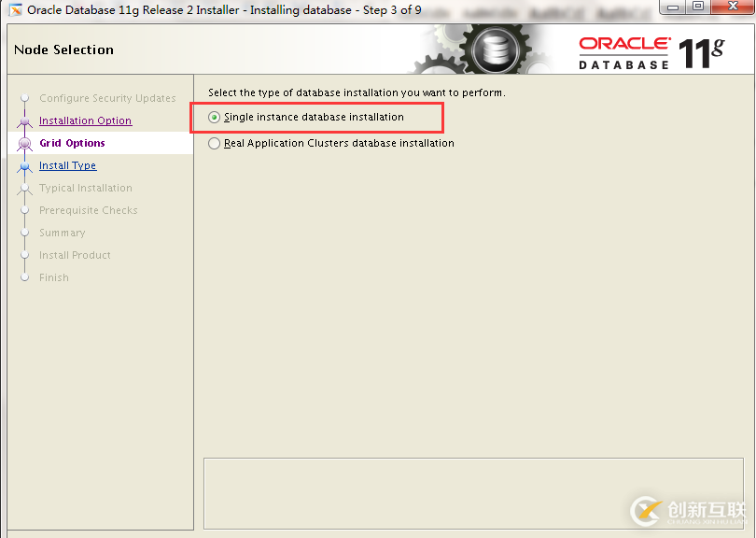Close the Oracle installer window
The image size is (756, 538).
pyautogui.click(x=733, y=7)
